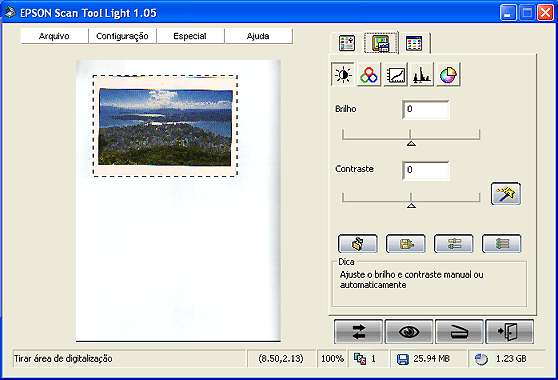The height and width of the screenshot is (380, 558).
Task: Click the landscape photo in preview area
Action: [165, 127]
